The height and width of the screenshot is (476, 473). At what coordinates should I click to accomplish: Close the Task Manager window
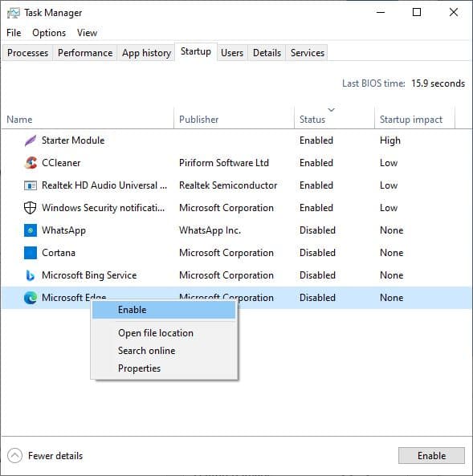click(x=454, y=13)
